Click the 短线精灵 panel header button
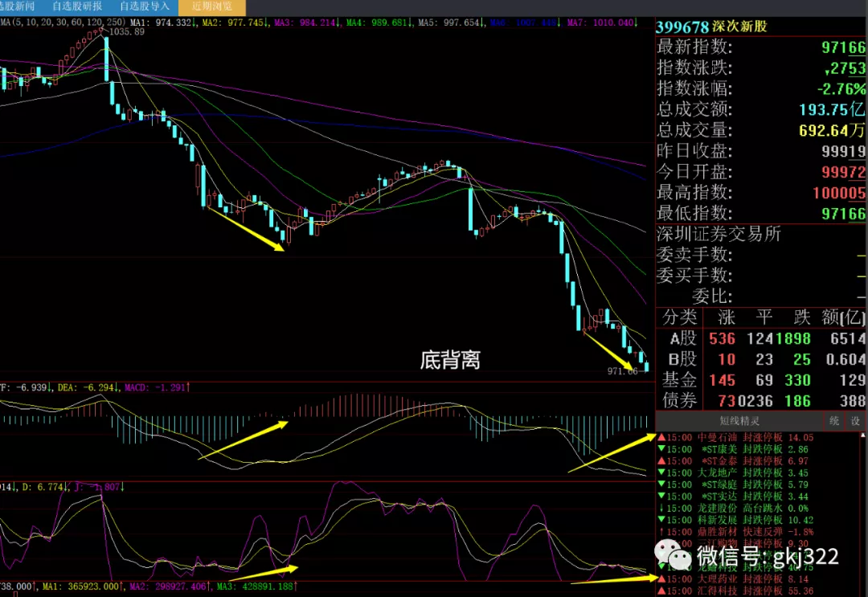This screenshot has width=868, height=597. tap(739, 421)
